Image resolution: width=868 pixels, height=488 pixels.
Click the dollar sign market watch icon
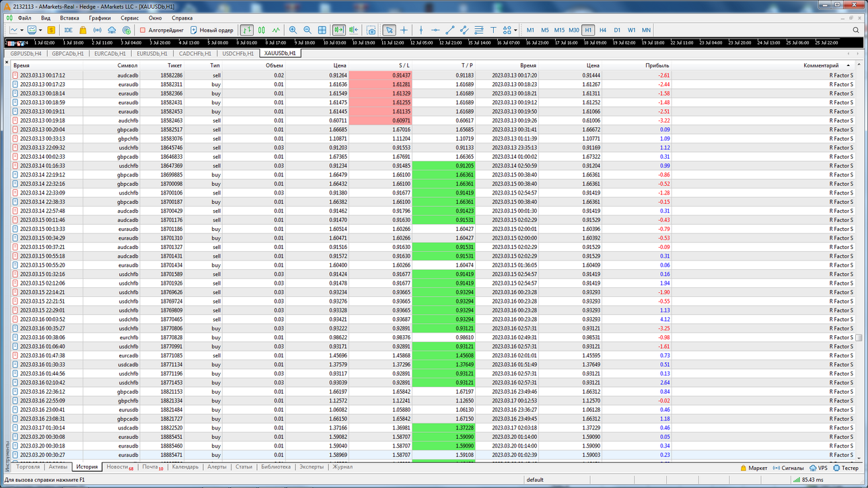click(51, 30)
